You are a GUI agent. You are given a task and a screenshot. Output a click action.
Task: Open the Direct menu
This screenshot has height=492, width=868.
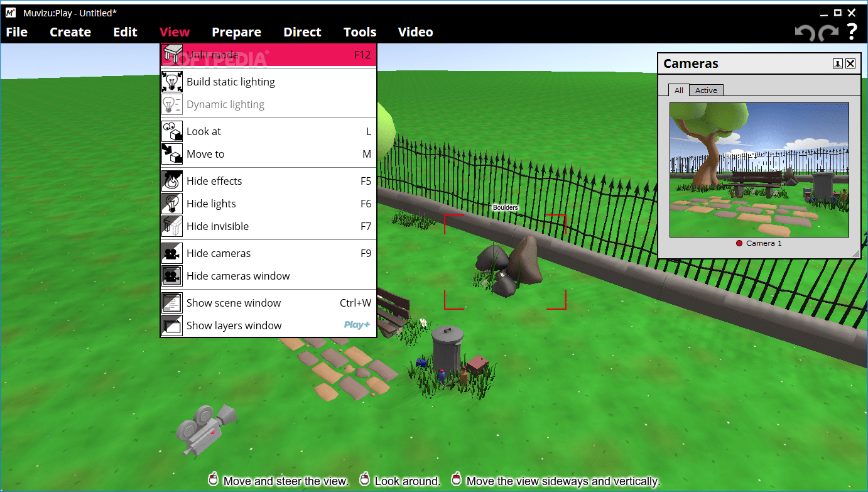point(302,32)
